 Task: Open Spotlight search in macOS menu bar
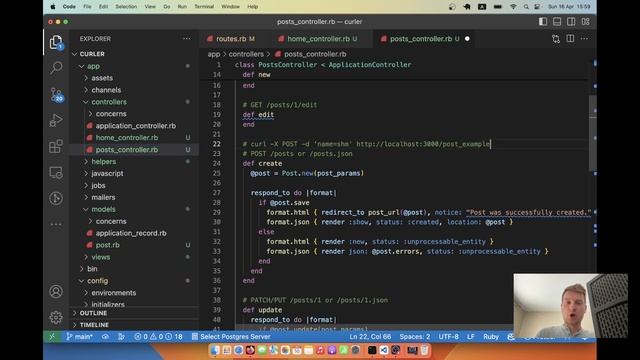(x=526, y=7)
